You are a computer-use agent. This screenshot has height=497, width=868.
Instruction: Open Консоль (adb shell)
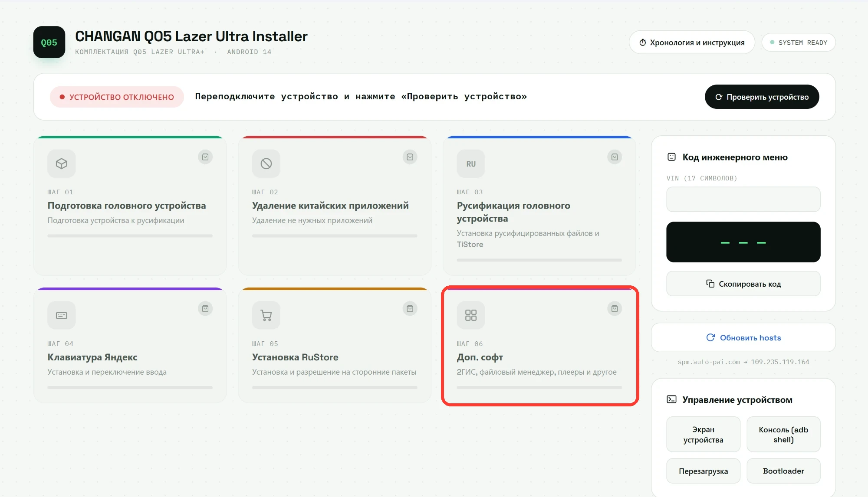click(783, 435)
